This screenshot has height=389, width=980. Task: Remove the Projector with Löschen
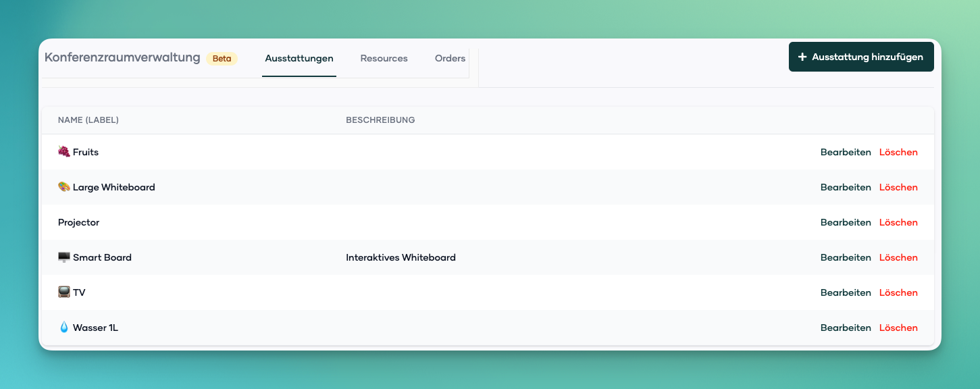(898, 222)
